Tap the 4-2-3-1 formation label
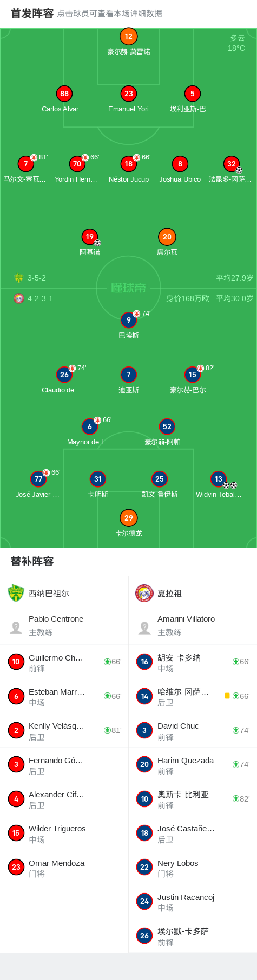 pos(40,298)
